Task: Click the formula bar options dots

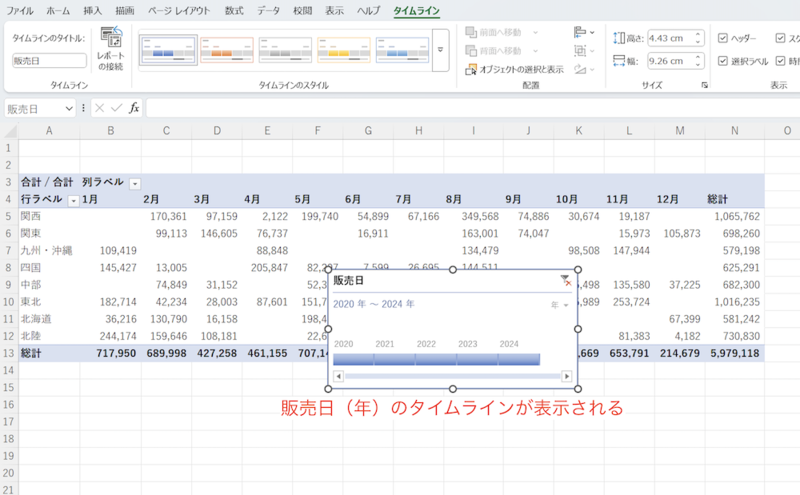Action: coord(83,108)
